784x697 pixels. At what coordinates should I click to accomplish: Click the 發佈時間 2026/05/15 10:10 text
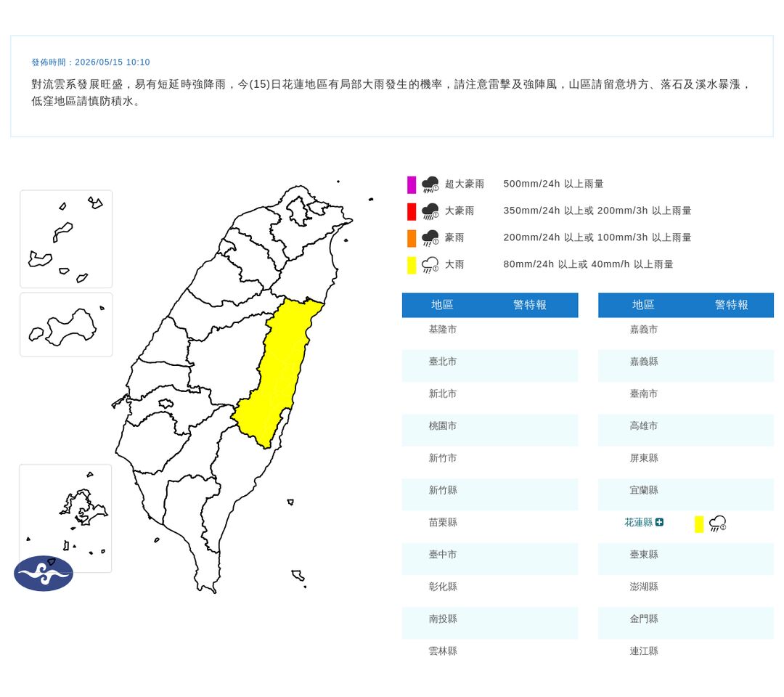coord(91,62)
